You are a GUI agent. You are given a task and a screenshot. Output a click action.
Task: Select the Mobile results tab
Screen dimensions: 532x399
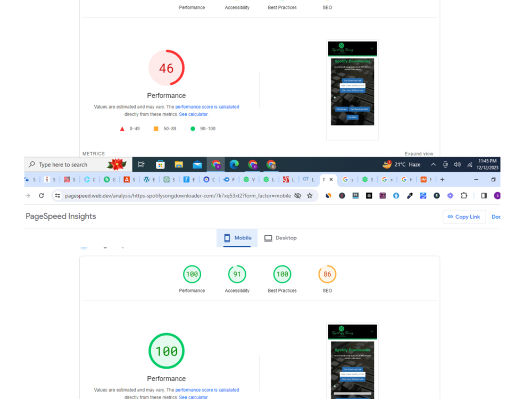tap(237, 238)
